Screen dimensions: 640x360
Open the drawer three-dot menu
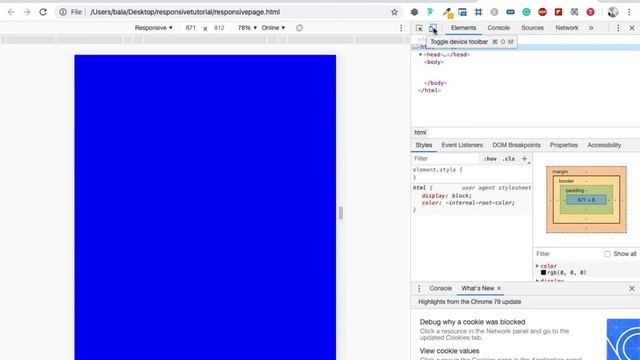click(x=419, y=288)
